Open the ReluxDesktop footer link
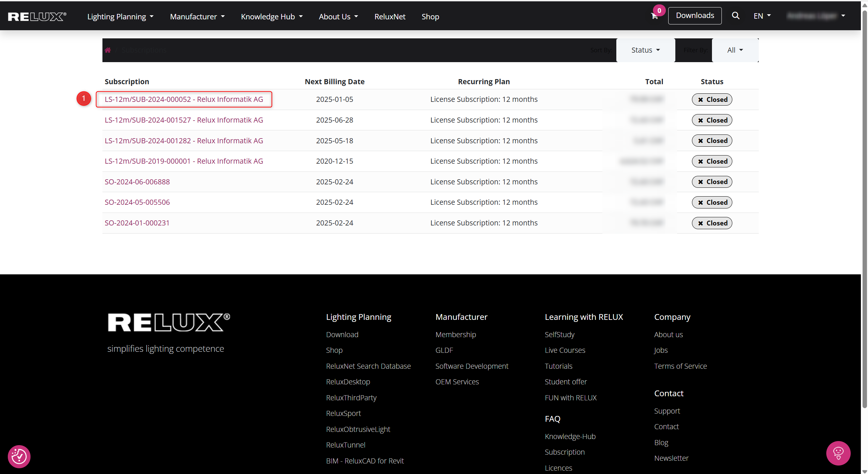Viewport: 868px width, 474px height. 348,382
